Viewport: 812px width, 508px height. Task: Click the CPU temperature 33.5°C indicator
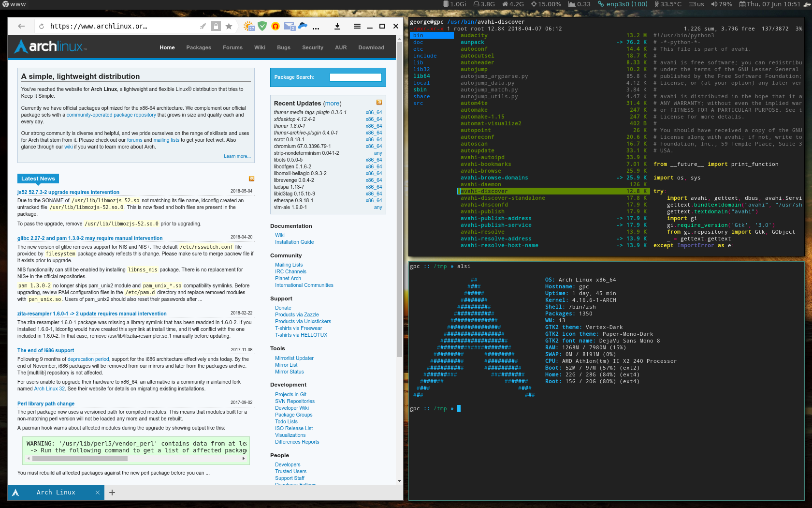point(668,4)
